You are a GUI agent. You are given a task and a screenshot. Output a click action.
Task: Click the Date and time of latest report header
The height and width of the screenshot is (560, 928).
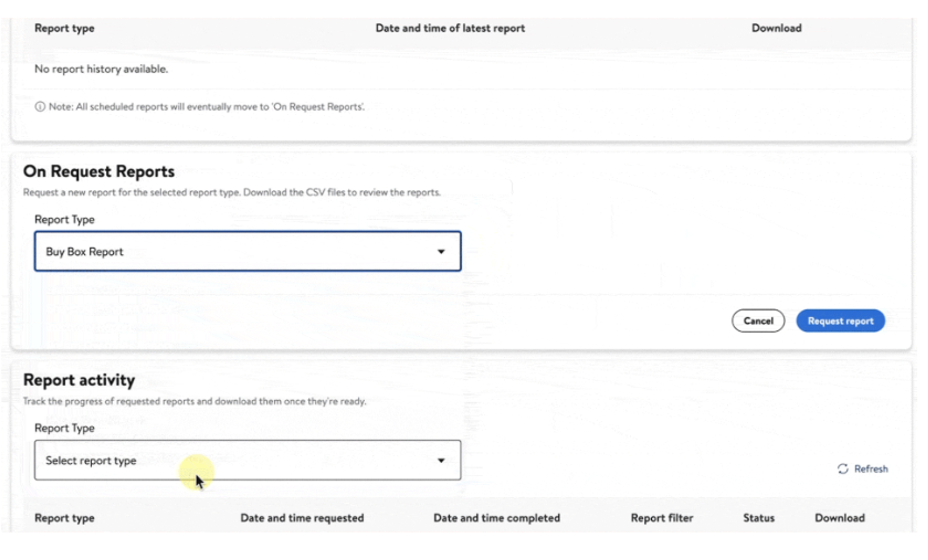(x=450, y=28)
